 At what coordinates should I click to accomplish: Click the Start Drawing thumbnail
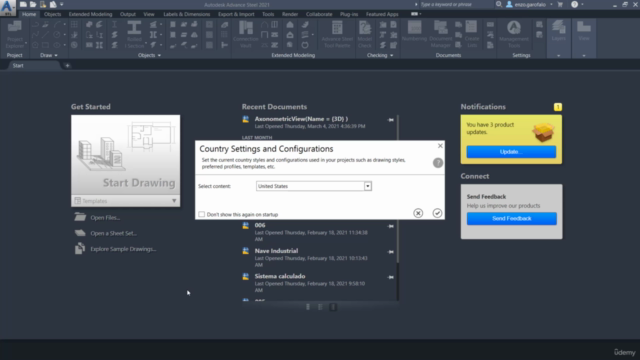[x=126, y=155]
